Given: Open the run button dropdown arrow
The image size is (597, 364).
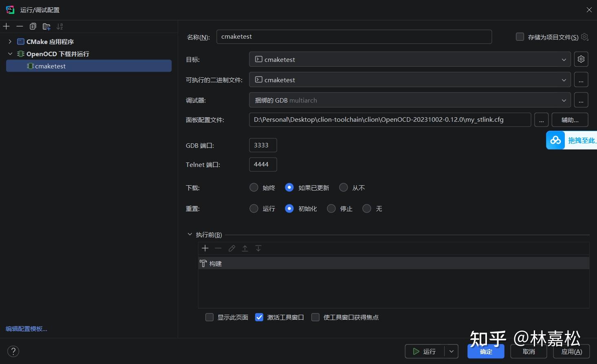Looking at the screenshot, I should click(x=451, y=351).
